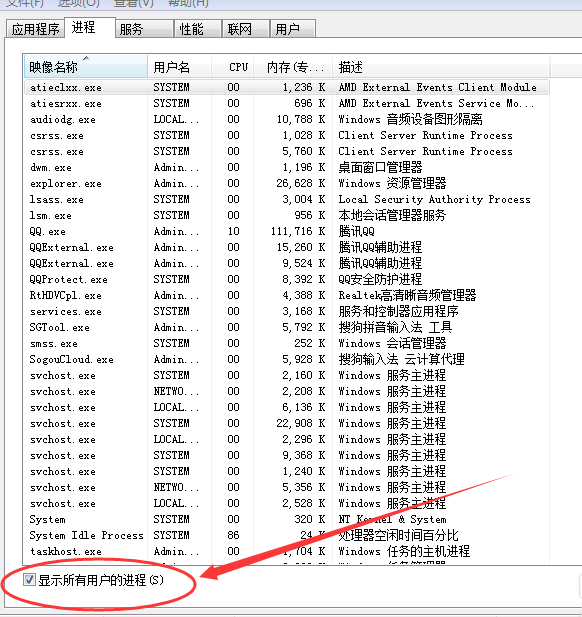582x617 pixels.
Task: Sort processes by CPU column header
Action: (233, 67)
